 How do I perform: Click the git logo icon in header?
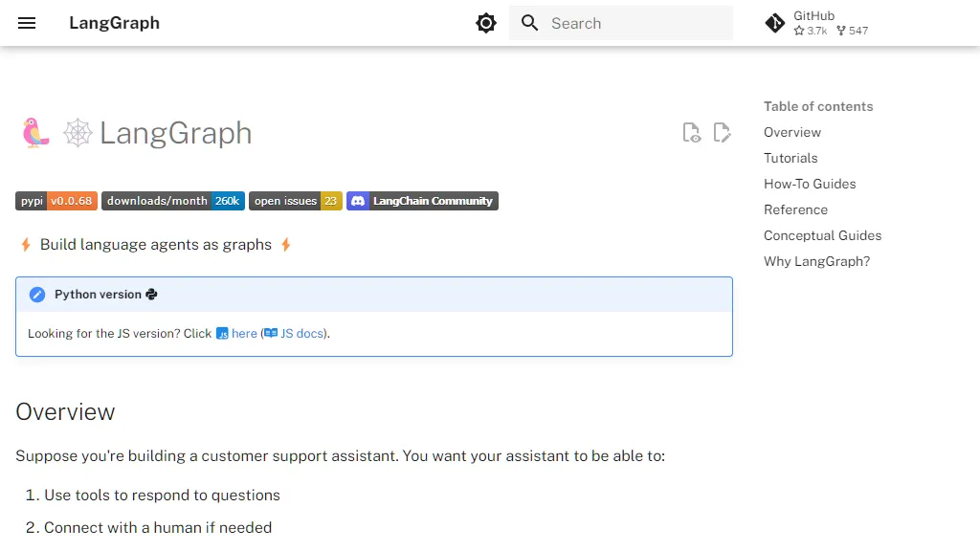775,23
